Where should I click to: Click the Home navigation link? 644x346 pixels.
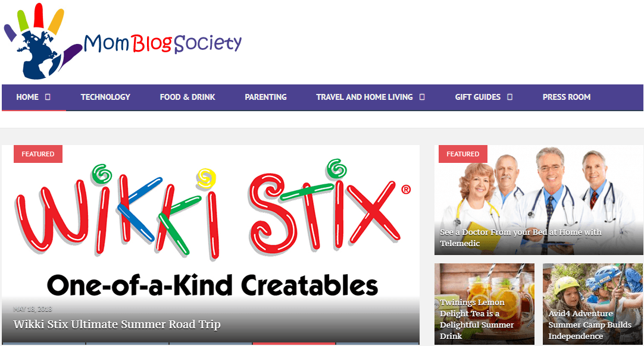27,97
